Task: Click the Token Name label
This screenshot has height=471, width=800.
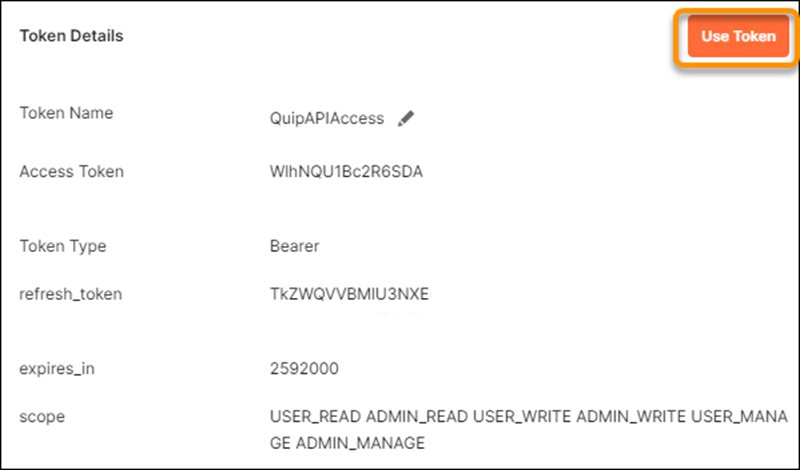Action: pyautogui.click(x=66, y=113)
